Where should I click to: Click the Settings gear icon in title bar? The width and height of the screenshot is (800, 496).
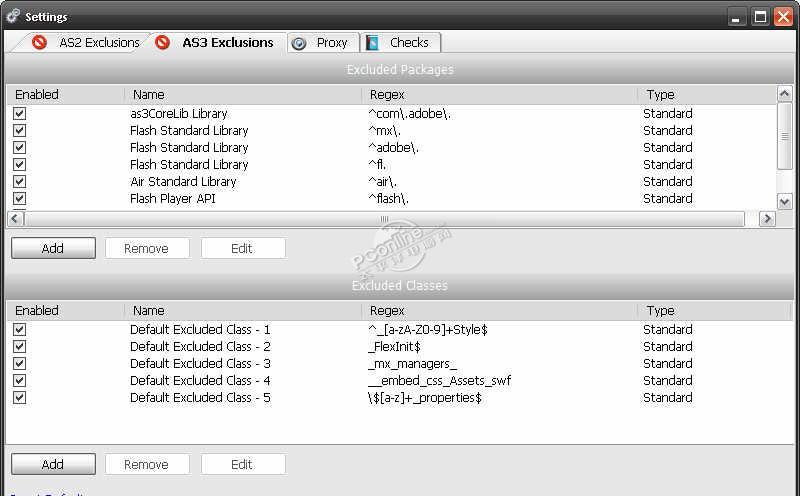13,16
